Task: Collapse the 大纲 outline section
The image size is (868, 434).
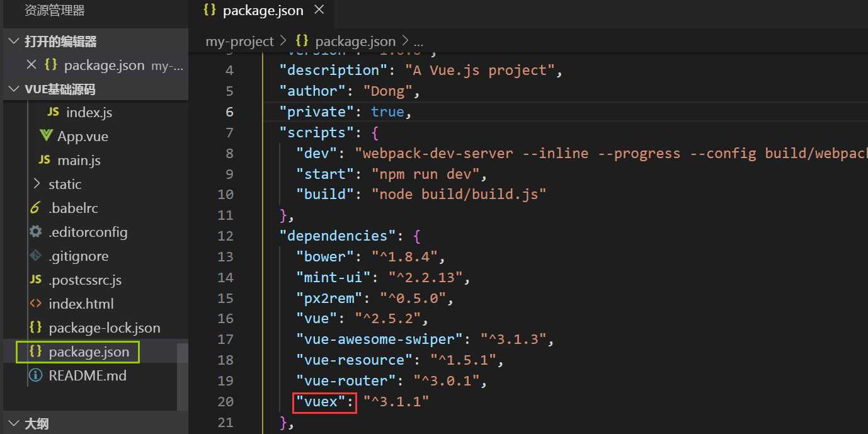Action: (x=14, y=423)
